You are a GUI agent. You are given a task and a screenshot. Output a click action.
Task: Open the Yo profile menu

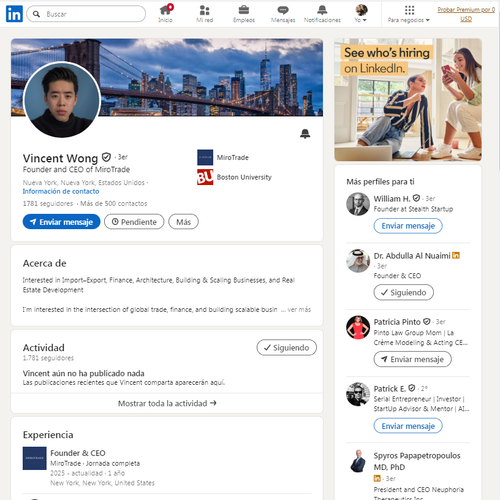click(x=361, y=14)
